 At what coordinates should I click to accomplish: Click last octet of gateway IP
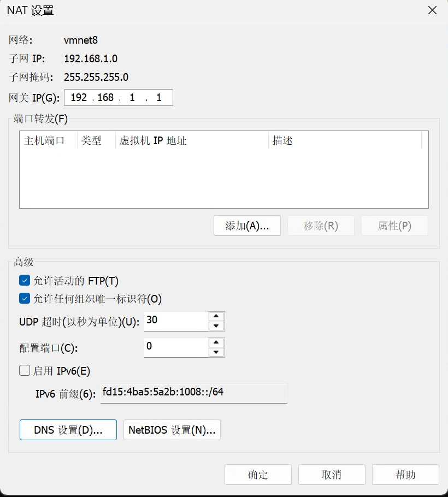click(159, 97)
